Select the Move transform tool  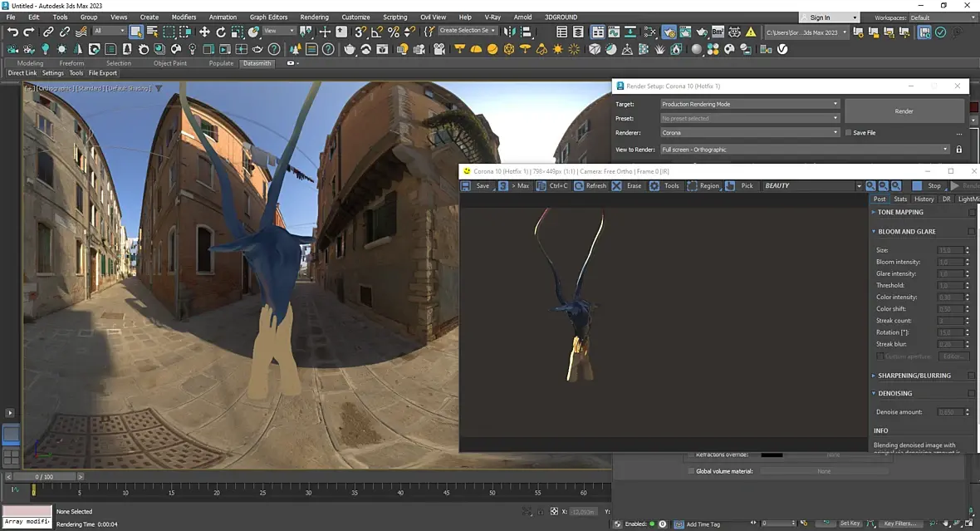click(x=204, y=32)
